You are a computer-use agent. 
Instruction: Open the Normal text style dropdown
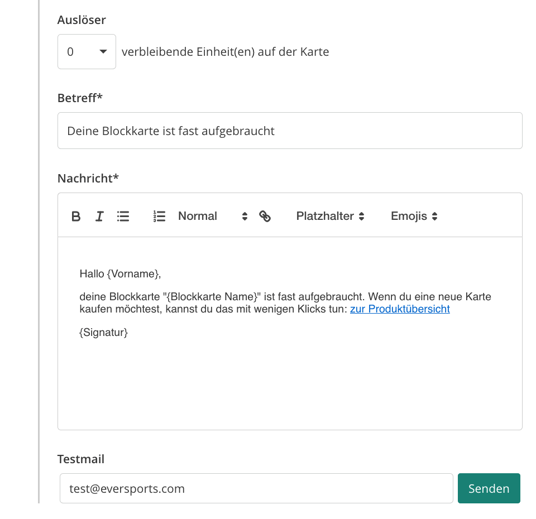click(x=212, y=216)
